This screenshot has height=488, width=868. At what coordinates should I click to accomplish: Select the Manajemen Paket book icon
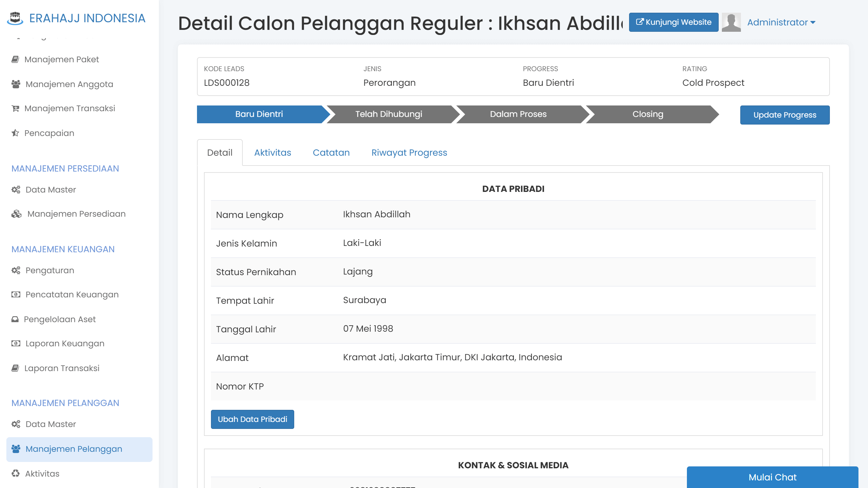click(15, 59)
